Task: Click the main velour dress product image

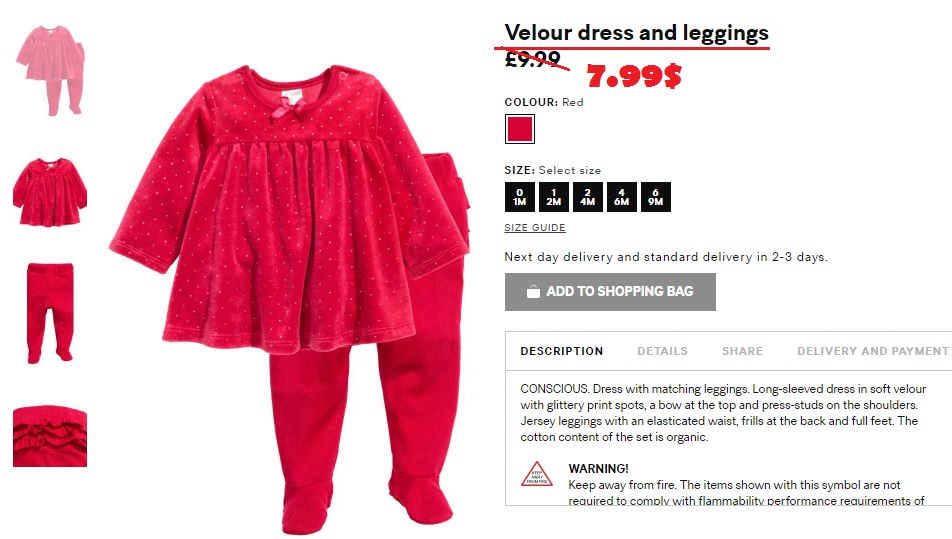Action: tap(289, 297)
